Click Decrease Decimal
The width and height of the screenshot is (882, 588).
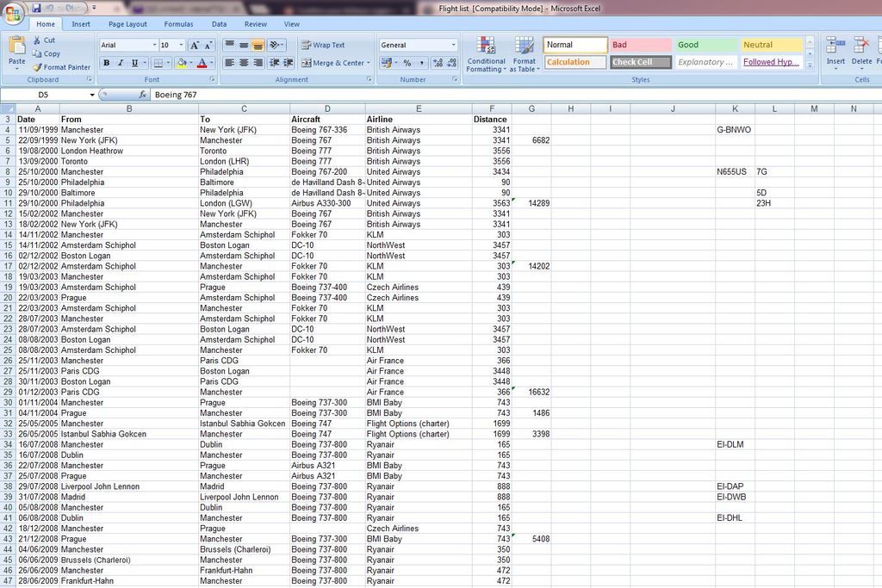tap(451, 63)
